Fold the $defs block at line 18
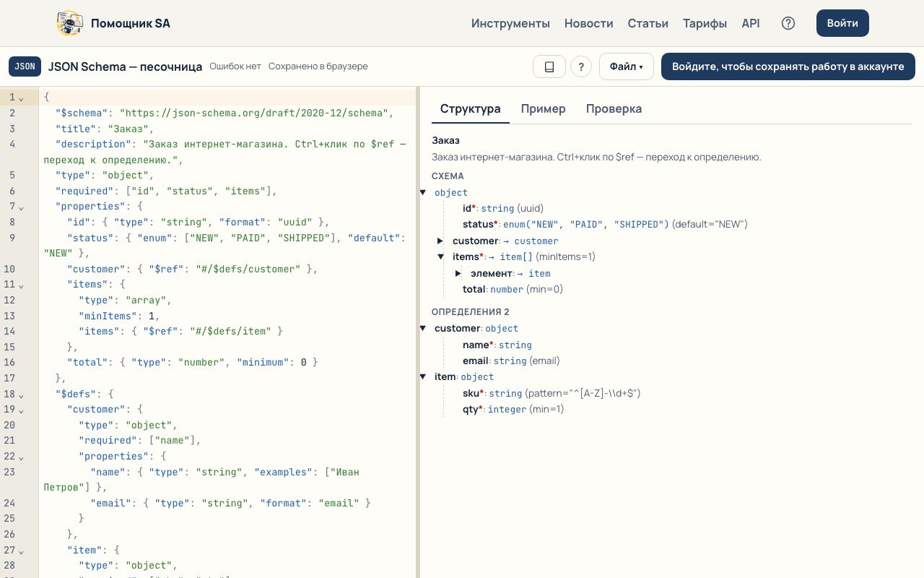The width and height of the screenshot is (924, 578). pyautogui.click(x=22, y=395)
